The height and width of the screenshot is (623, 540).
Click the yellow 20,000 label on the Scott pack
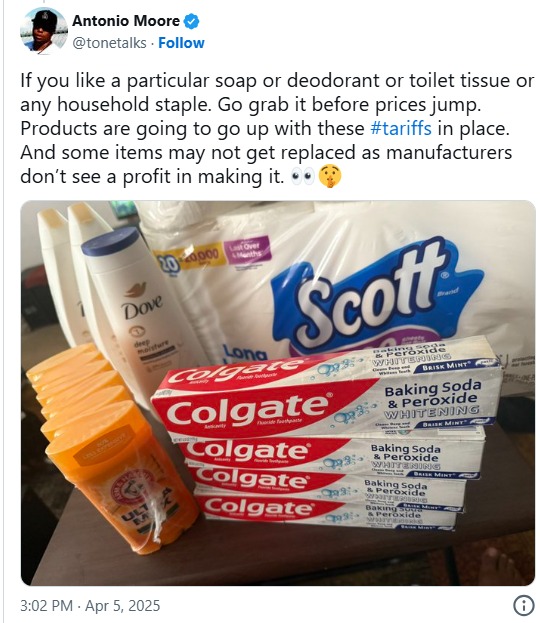tap(188, 258)
